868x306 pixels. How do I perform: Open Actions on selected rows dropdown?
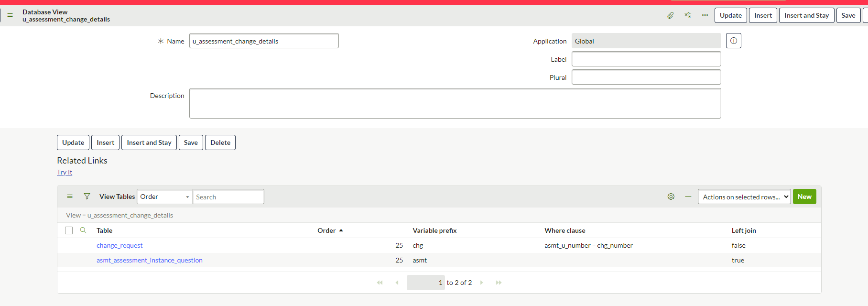pos(744,197)
